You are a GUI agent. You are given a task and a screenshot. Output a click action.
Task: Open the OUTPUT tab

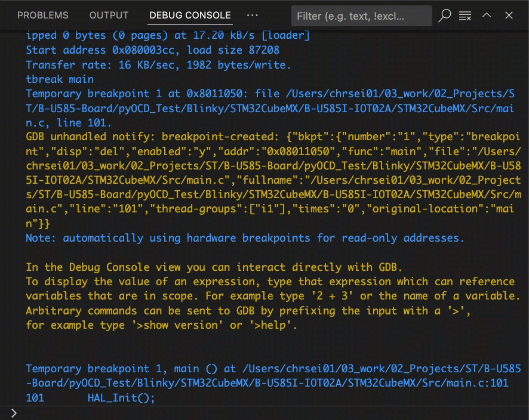coord(109,16)
